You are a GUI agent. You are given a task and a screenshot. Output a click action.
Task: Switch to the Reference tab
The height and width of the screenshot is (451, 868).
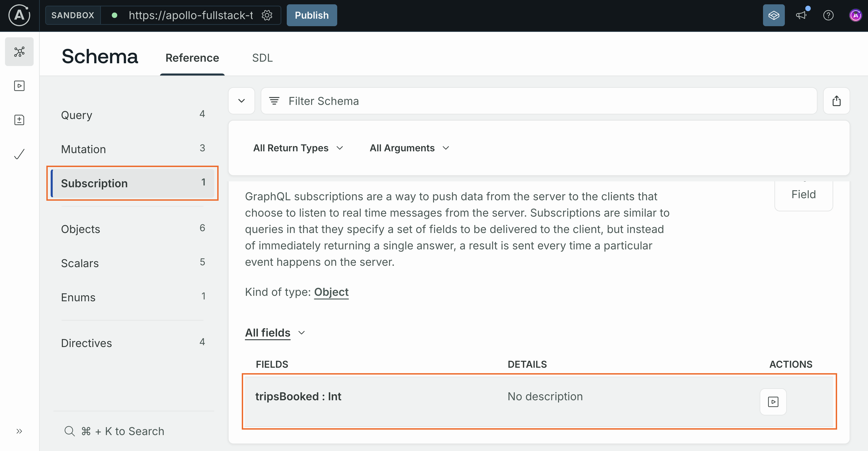[192, 58]
